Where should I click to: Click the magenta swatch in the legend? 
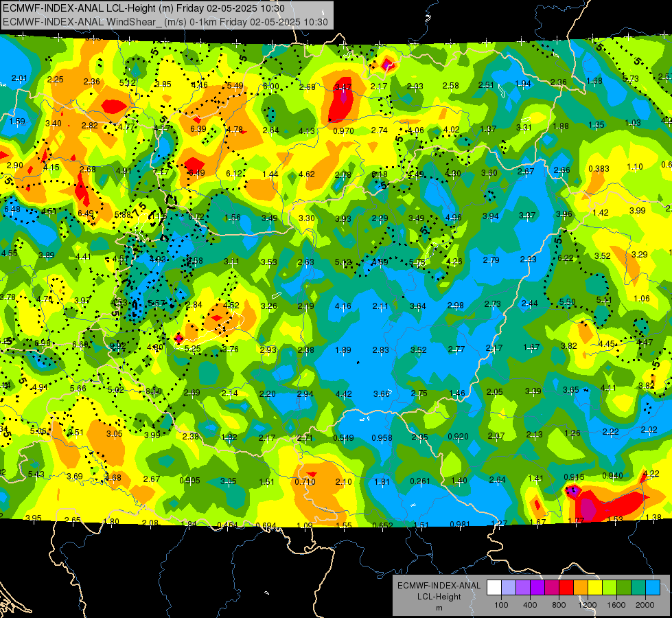[x=552, y=588]
